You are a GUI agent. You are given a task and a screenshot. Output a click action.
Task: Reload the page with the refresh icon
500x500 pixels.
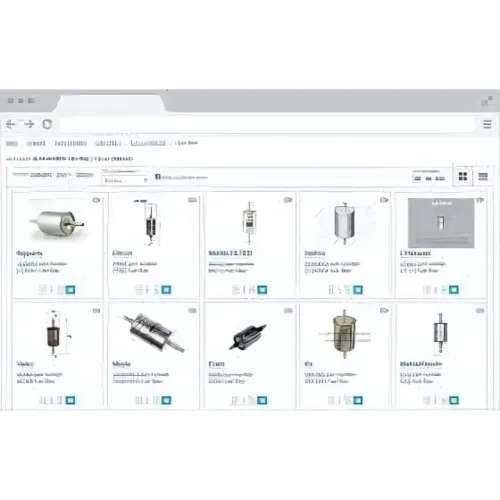tap(47, 124)
